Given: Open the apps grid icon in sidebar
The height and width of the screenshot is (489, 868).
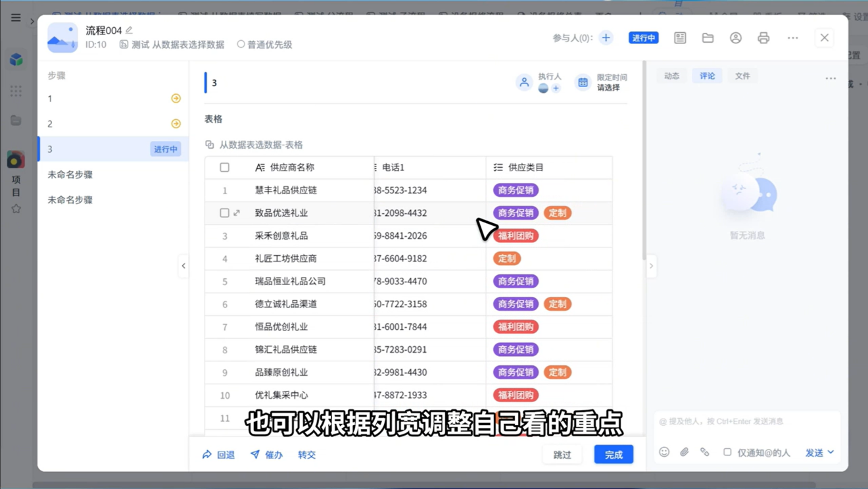Looking at the screenshot, I should (x=16, y=91).
